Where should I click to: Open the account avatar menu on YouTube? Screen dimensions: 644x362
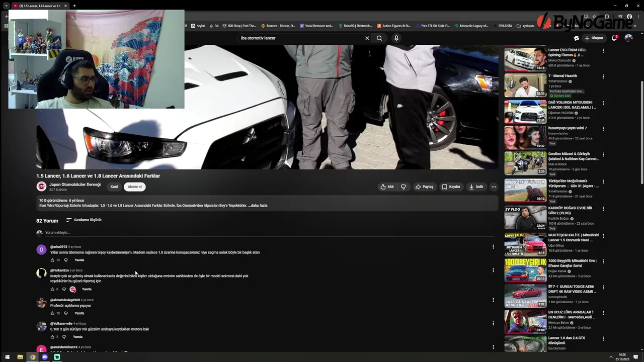628,38
